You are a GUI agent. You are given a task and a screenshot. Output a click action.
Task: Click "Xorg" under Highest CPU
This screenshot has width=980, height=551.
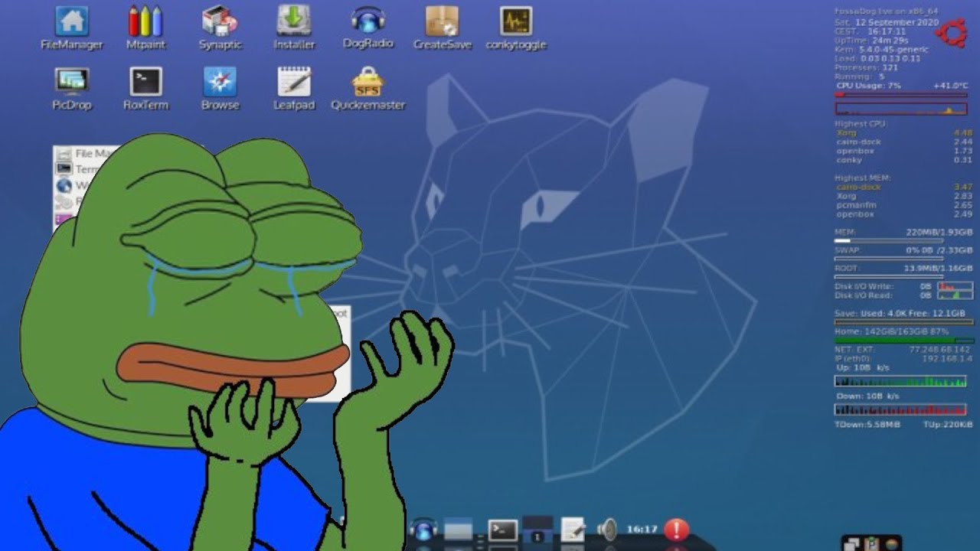(x=846, y=133)
